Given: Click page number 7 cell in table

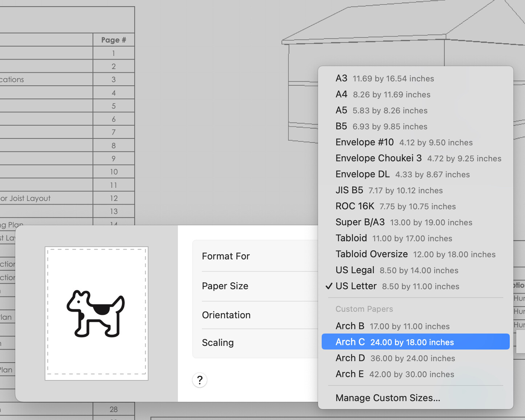Looking at the screenshot, I should click(x=114, y=132).
